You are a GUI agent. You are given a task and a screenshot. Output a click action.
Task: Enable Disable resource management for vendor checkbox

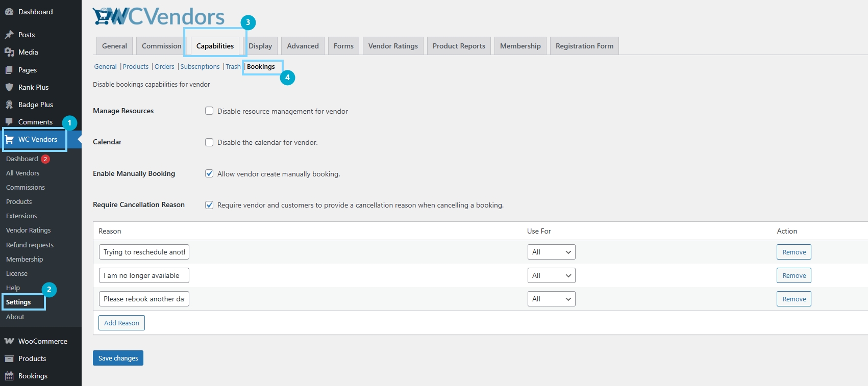pos(209,111)
